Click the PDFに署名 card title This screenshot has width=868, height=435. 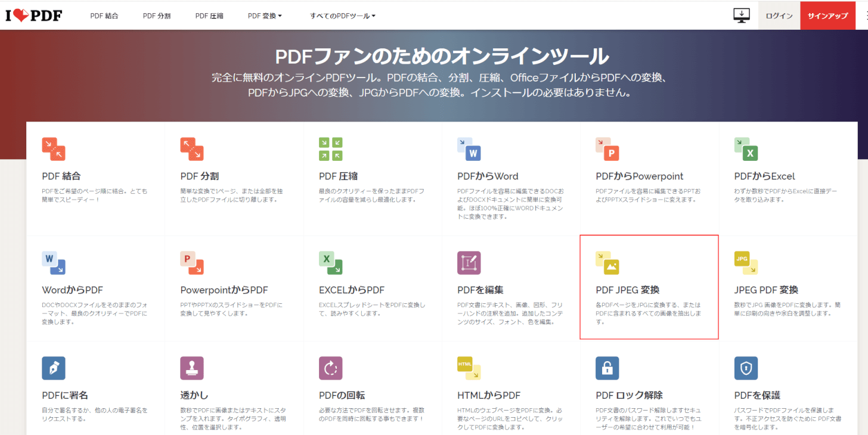[65, 396]
